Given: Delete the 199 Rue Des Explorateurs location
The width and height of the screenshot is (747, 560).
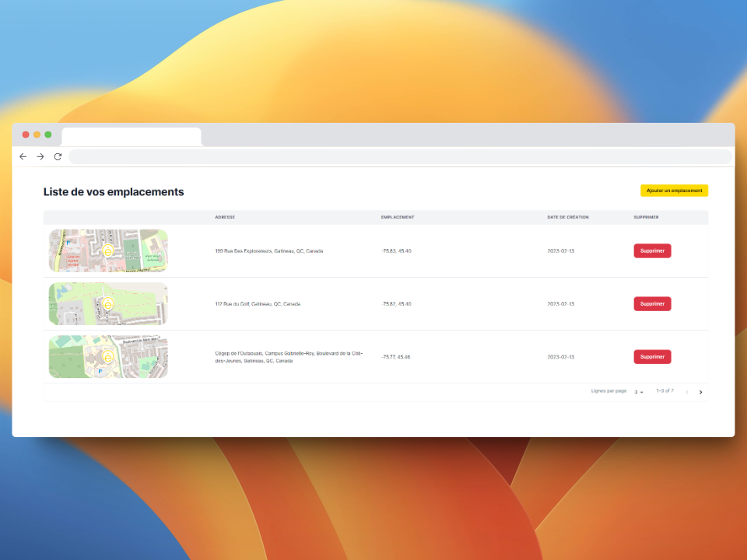Looking at the screenshot, I should click(652, 250).
